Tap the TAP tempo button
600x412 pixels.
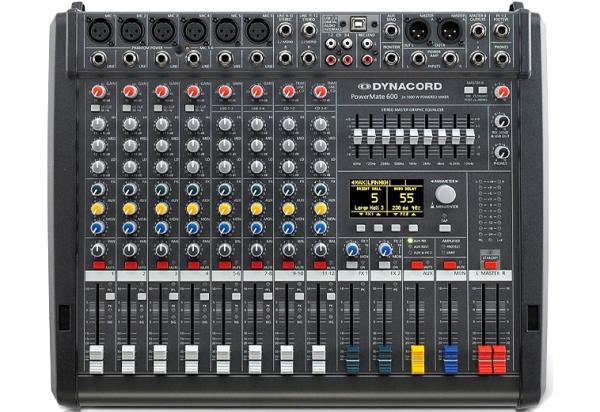pos(445,228)
